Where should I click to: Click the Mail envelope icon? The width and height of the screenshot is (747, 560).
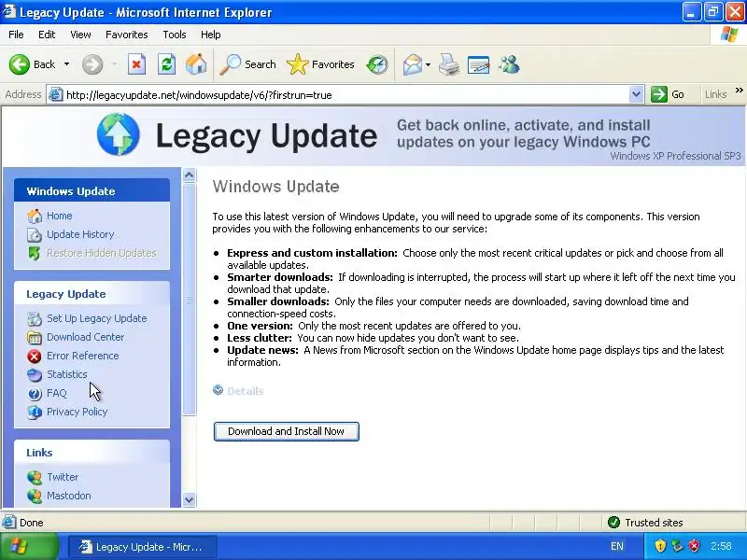(x=413, y=64)
